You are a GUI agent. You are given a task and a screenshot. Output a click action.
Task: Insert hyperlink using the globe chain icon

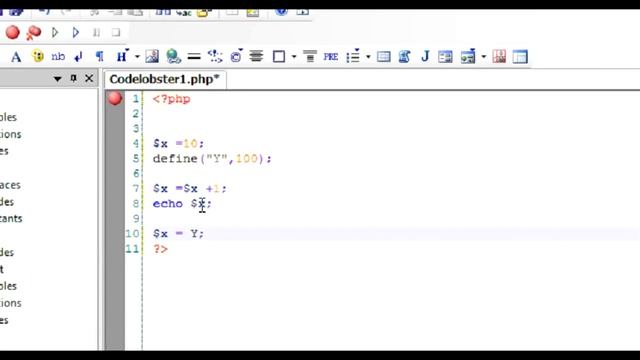pos(173,56)
